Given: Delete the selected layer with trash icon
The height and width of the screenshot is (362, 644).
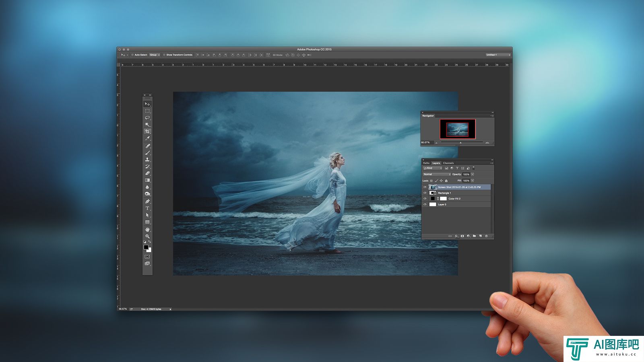Looking at the screenshot, I should coord(486,236).
